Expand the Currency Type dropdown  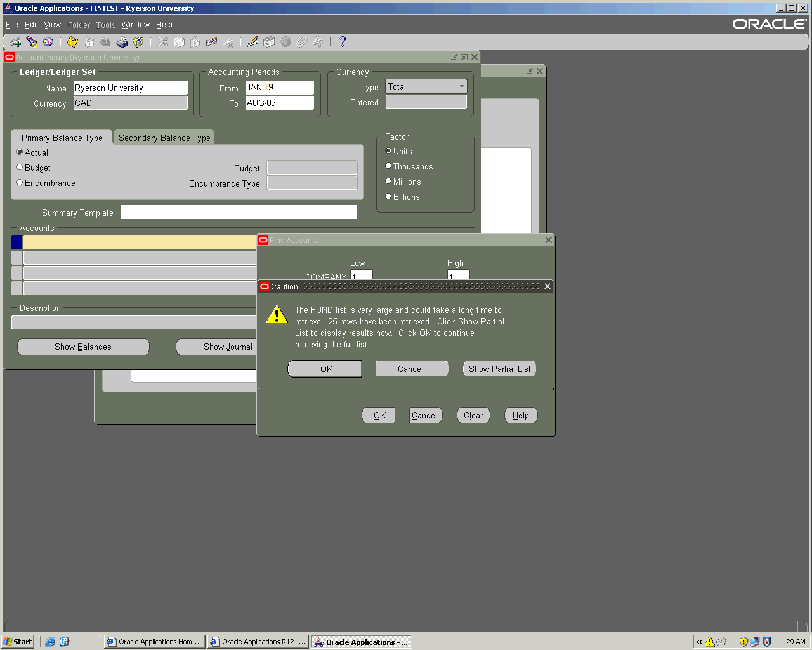pyautogui.click(x=461, y=86)
